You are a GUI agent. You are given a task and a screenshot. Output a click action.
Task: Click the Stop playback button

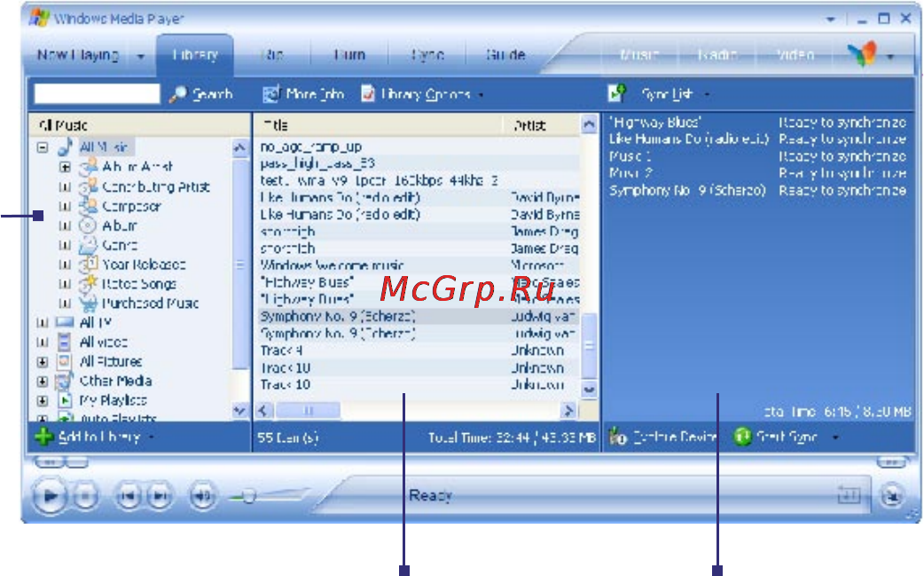[x=85, y=496]
